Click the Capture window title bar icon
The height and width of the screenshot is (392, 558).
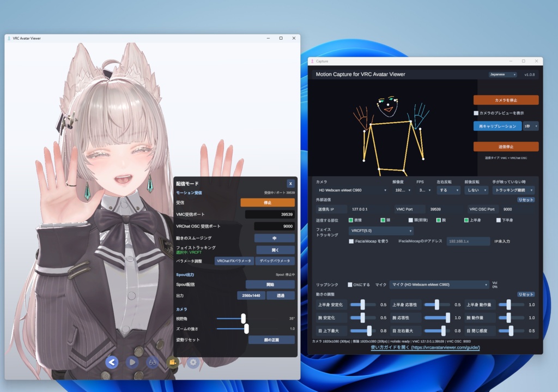312,61
